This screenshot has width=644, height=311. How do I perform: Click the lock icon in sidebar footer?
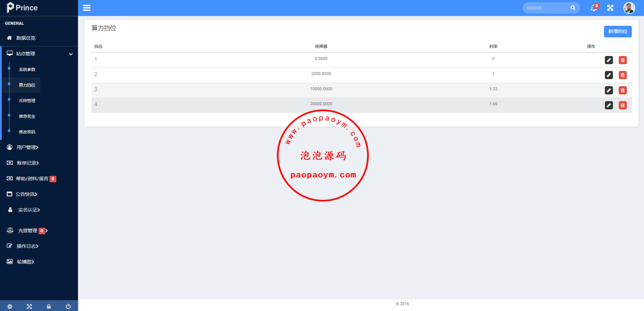point(49,306)
